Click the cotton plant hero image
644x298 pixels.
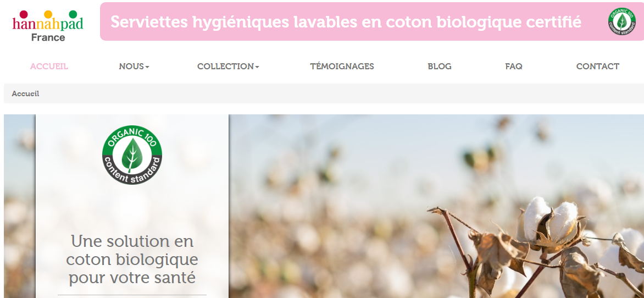point(436,206)
